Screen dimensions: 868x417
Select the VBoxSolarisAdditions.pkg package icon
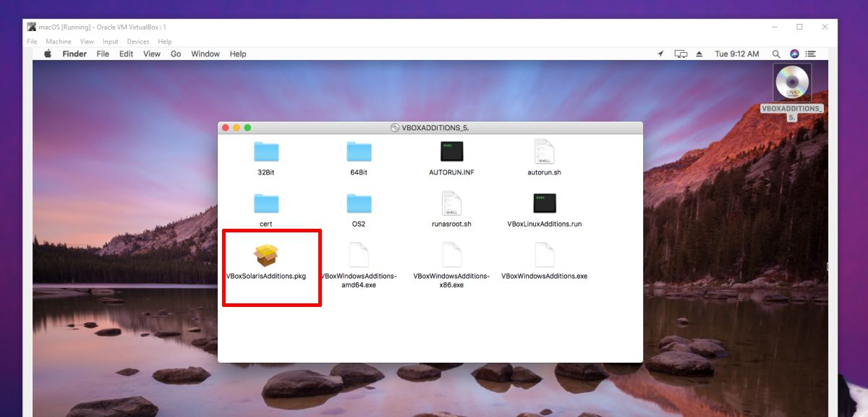click(266, 255)
